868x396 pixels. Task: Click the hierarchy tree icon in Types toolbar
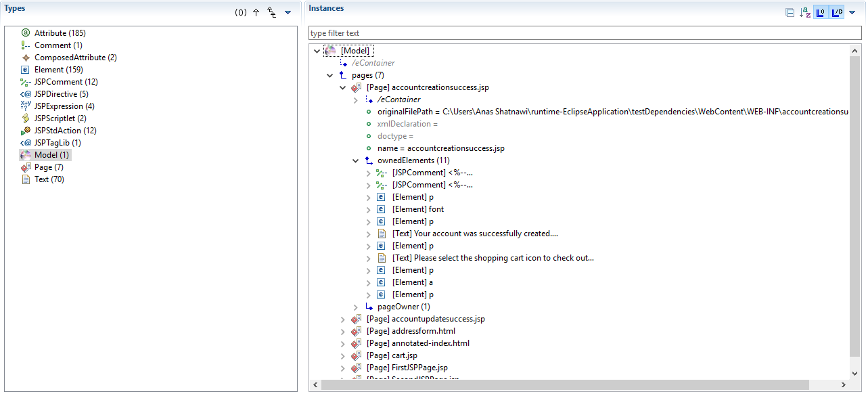(x=272, y=13)
